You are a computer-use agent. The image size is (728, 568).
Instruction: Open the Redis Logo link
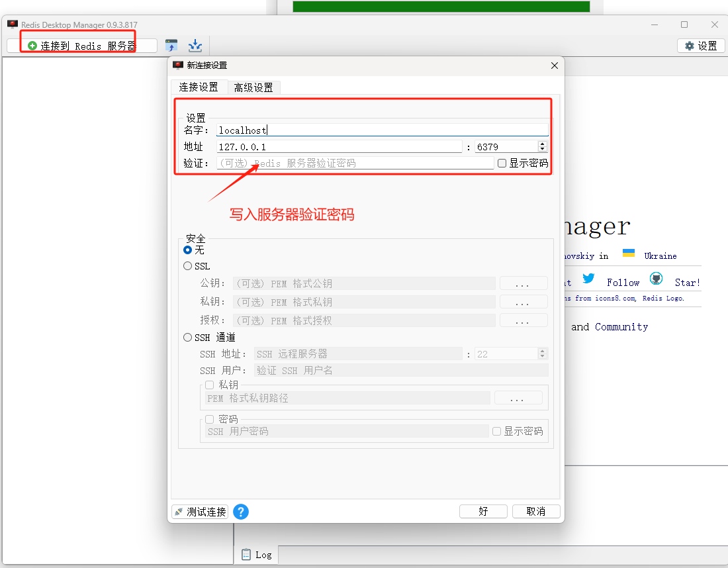tap(663, 298)
